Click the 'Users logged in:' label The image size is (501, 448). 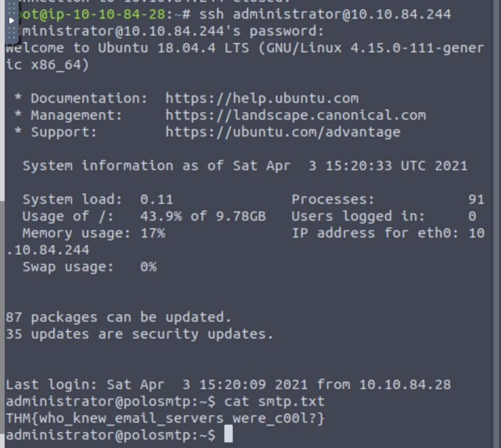click(x=358, y=217)
